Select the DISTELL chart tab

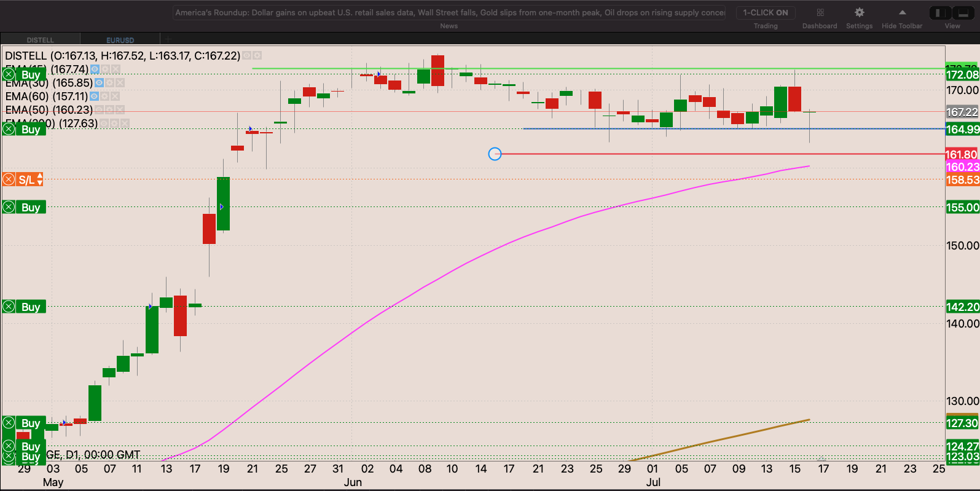click(40, 40)
